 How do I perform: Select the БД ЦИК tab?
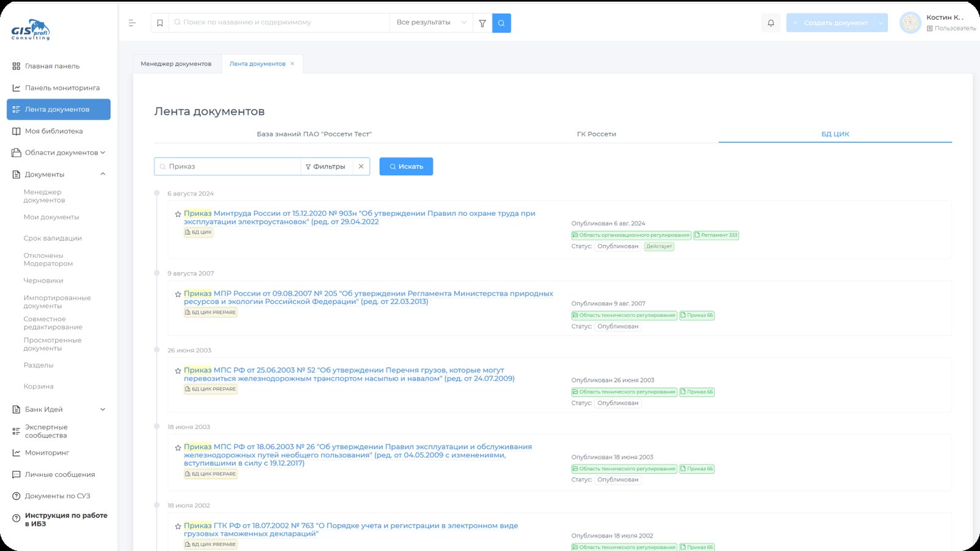[x=835, y=134]
